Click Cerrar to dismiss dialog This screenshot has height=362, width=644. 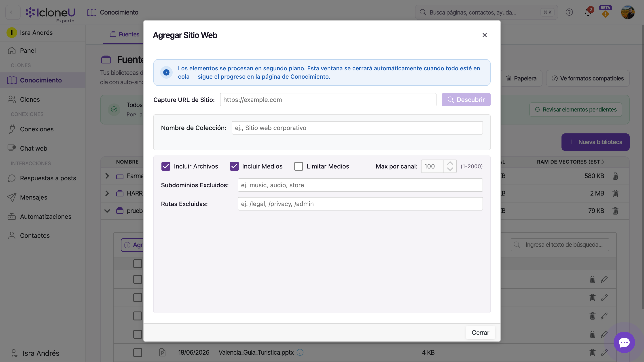[480, 333]
